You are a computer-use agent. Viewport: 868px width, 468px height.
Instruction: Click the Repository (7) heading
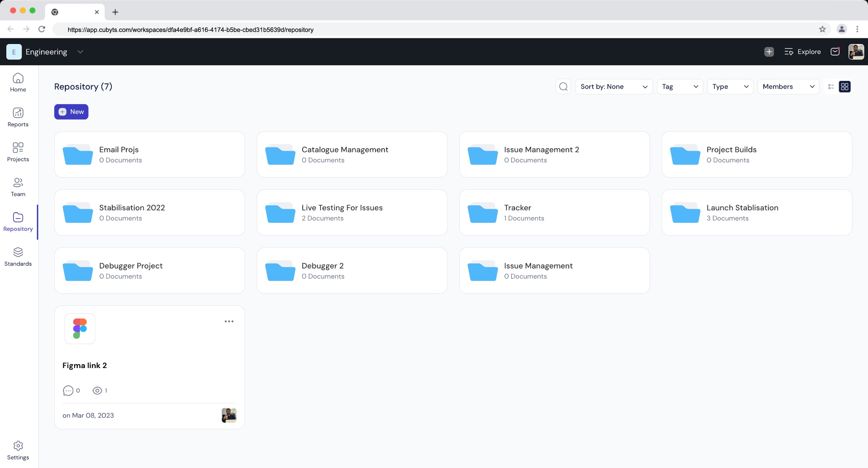coord(83,86)
